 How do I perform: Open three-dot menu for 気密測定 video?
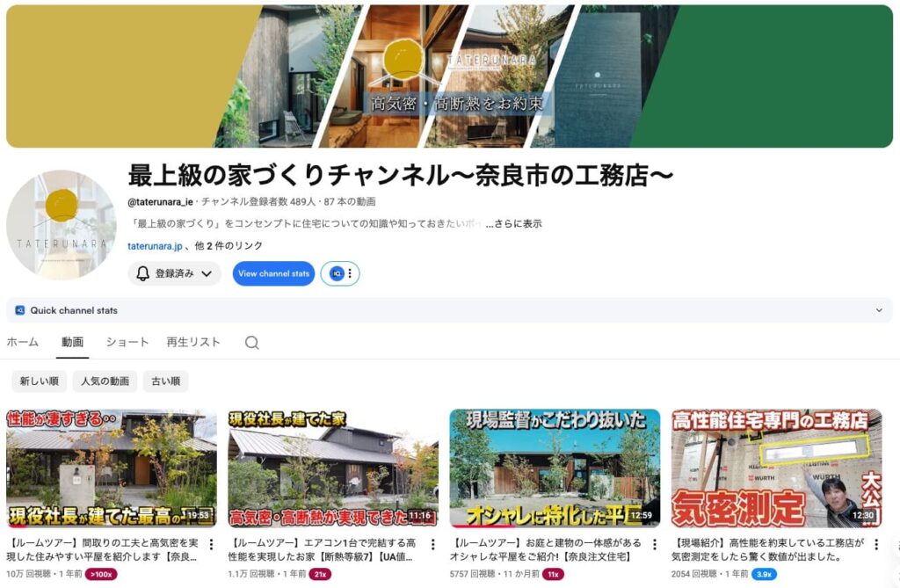click(x=876, y=544)
